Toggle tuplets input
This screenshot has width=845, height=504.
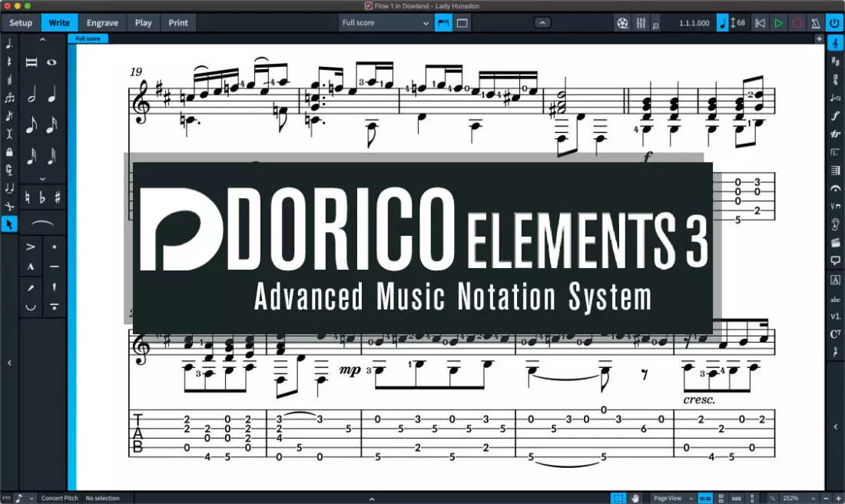point(9,98)
